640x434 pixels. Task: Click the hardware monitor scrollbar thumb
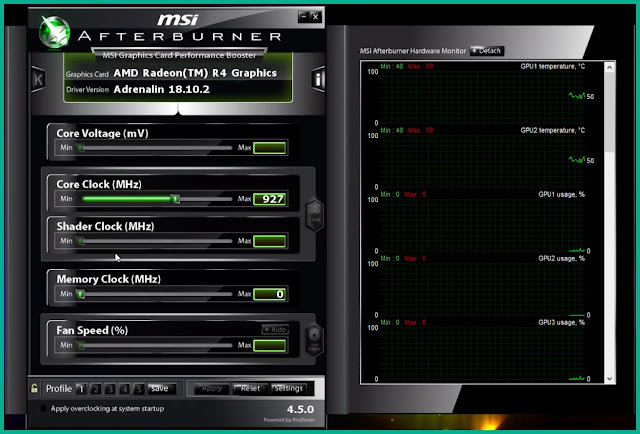[x=609, y=114]
